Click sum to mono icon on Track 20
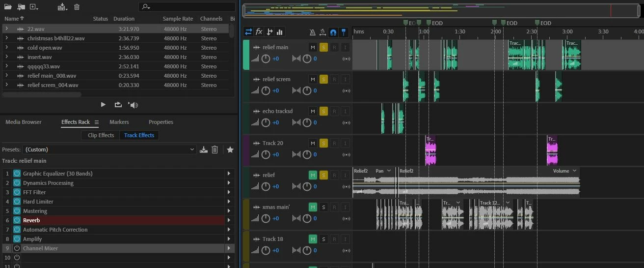 [346, 155]
